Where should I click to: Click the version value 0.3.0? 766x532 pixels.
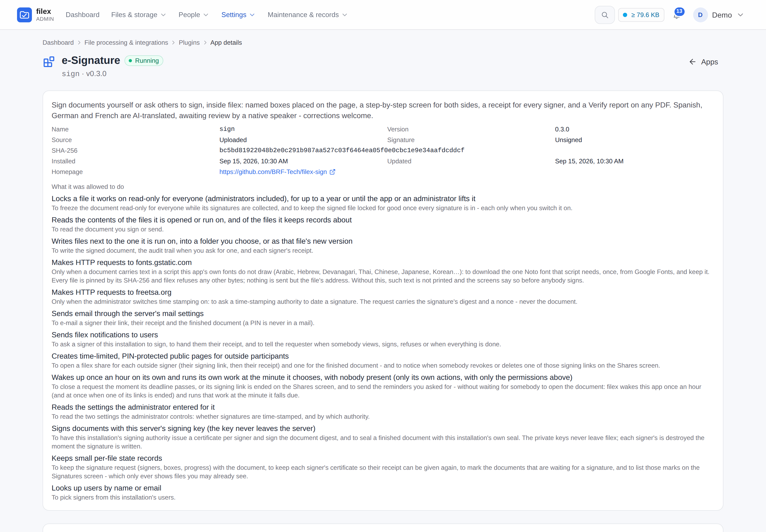click(x=562, y=129)
